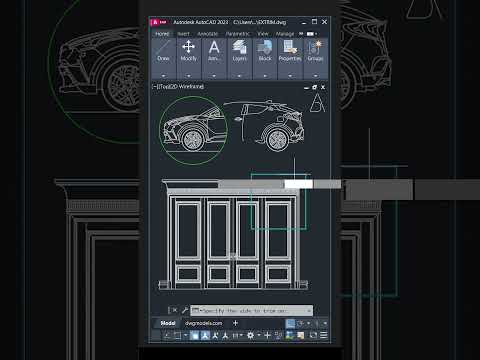Toggle the graphics performance status icon
Image resolution: width=480 pixels, height=360 pixels.
point(289,336)
